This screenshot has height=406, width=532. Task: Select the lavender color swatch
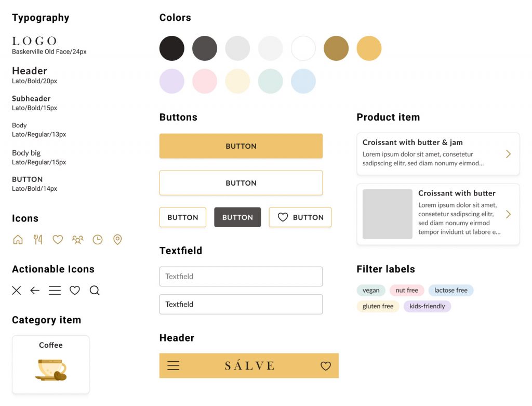[172, 81]
